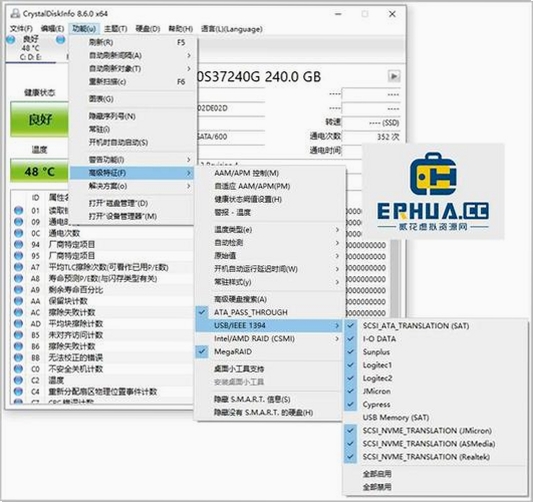Screen dimensions: 533x502
Task: Click the next disk arrow icon
Action: click(x=394, y=76)
